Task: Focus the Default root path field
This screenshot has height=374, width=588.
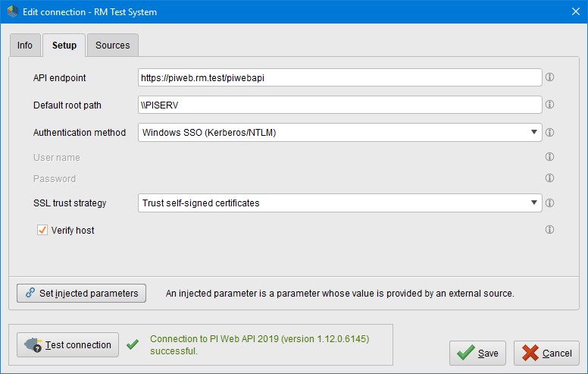Action: pos(339,105)
